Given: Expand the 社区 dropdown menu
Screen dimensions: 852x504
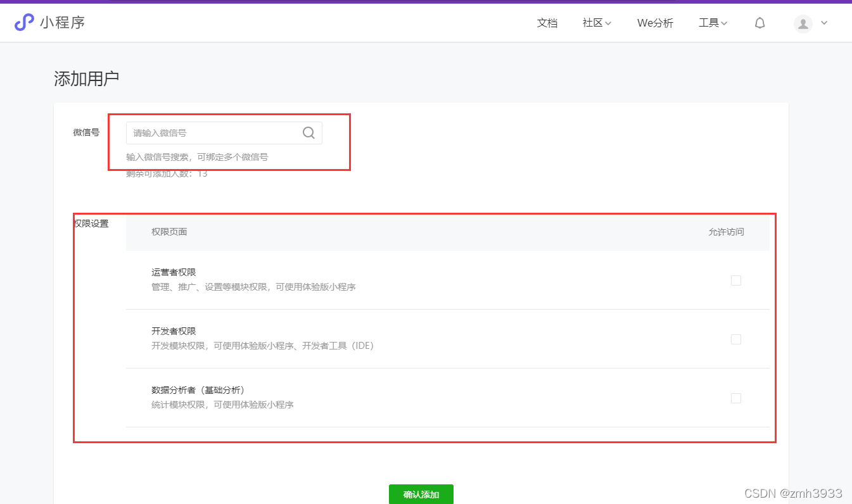Looking at the screenshot, I should tap(597, 23).
